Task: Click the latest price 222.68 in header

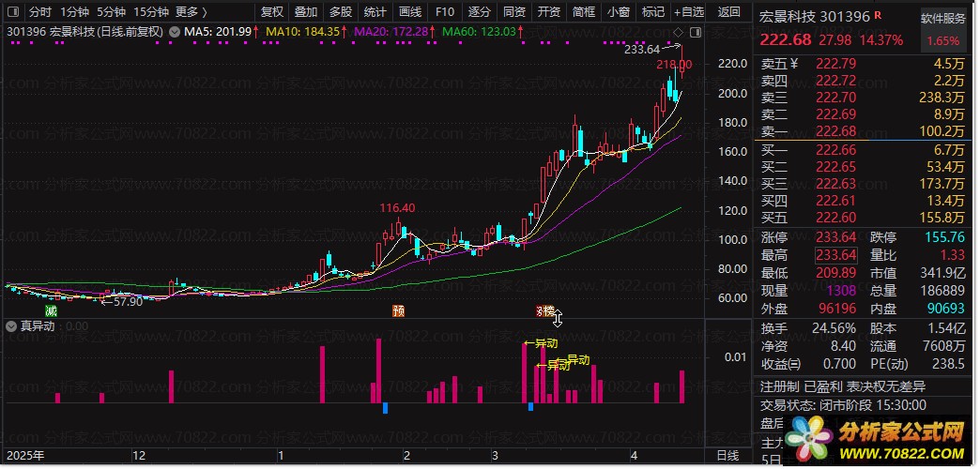Action: click(785, 40)
